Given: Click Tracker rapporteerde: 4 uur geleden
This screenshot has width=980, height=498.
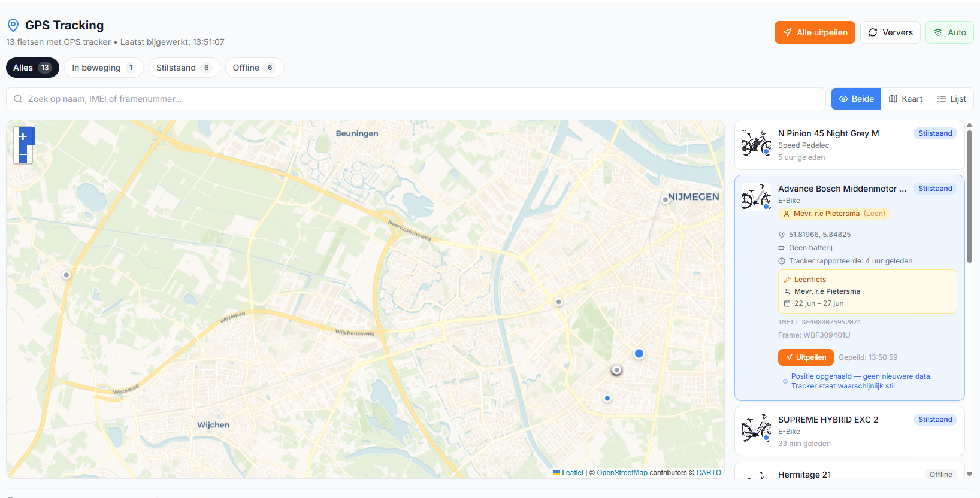Looking at the screenshot, I should click(x=851, y=261).
